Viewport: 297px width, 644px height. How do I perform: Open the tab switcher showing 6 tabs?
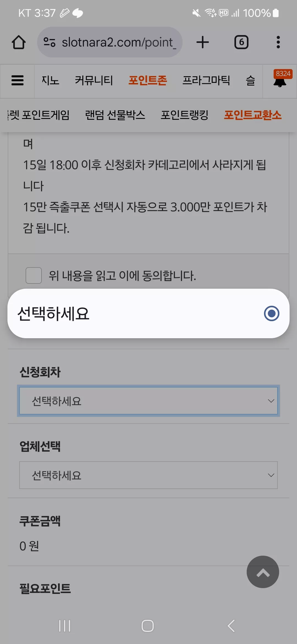[x=241, y=42]
